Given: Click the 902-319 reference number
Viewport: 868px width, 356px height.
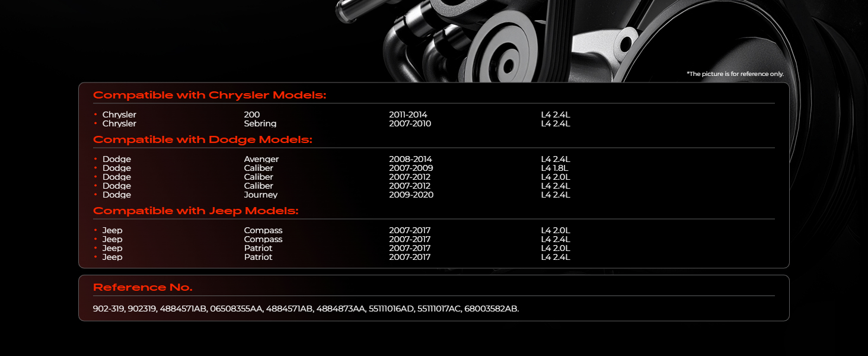Looking at the screenshot, I should 109,309.
